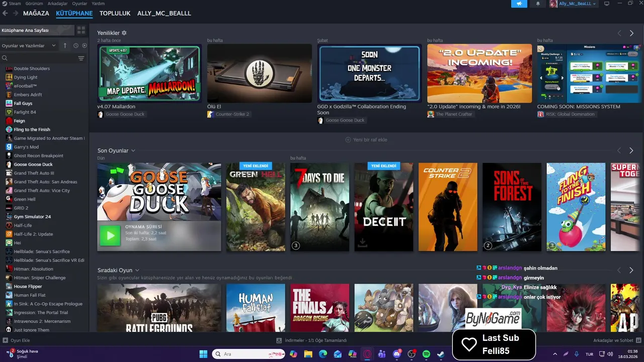Open Arkadaşlar ve Sohbet friends chat

(616, 340)
